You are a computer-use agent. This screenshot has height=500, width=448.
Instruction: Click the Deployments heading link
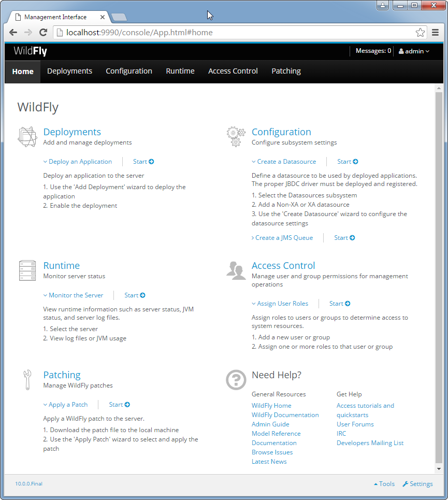click(72, 132)
